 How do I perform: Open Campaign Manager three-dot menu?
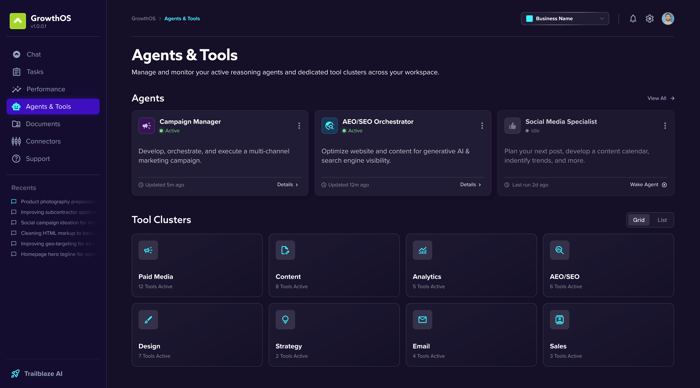[299, 126]
